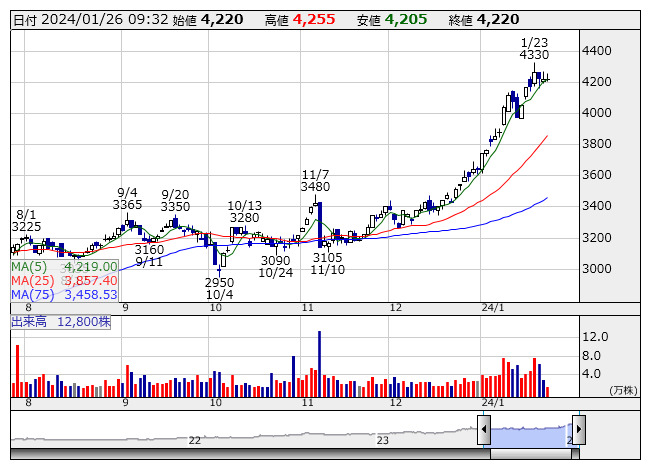Image resolution: width=653 pixels, height=470 pixels.
Task: Click the 23 year marker in navigator
Action: pos(382,440)
